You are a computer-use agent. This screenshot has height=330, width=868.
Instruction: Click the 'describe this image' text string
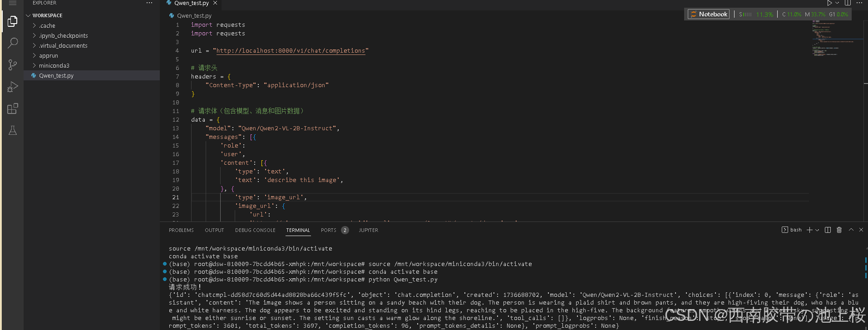302,180
